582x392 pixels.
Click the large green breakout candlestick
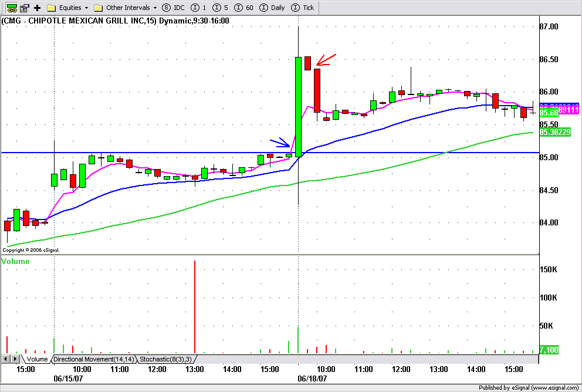[298, 107]
